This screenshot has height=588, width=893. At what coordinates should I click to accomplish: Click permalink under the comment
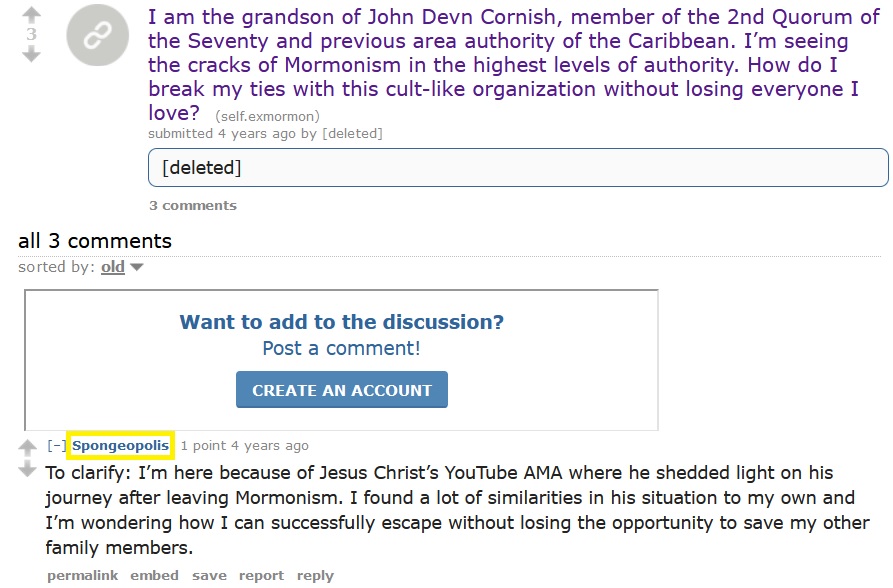[83, 575]
